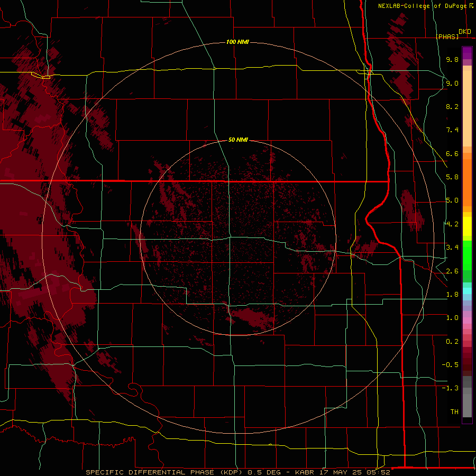Click the 4.2 legend value
Image resolution: width=476 pixels, height=476 pixels.
452,224
